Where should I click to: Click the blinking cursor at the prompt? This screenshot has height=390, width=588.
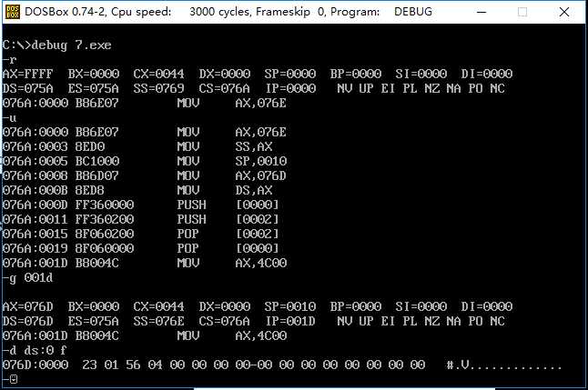pos(14,379)
